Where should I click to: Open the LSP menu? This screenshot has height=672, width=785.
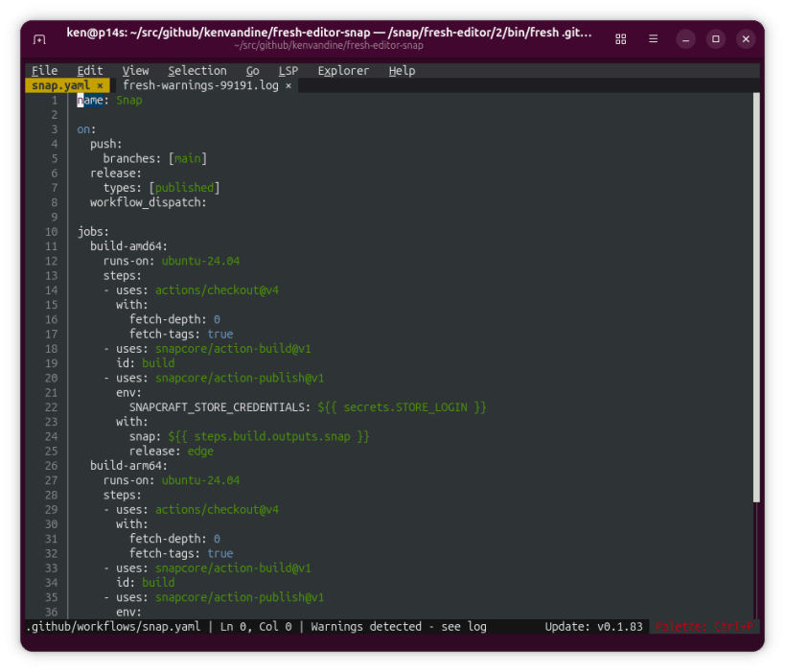tap(289, 71)
